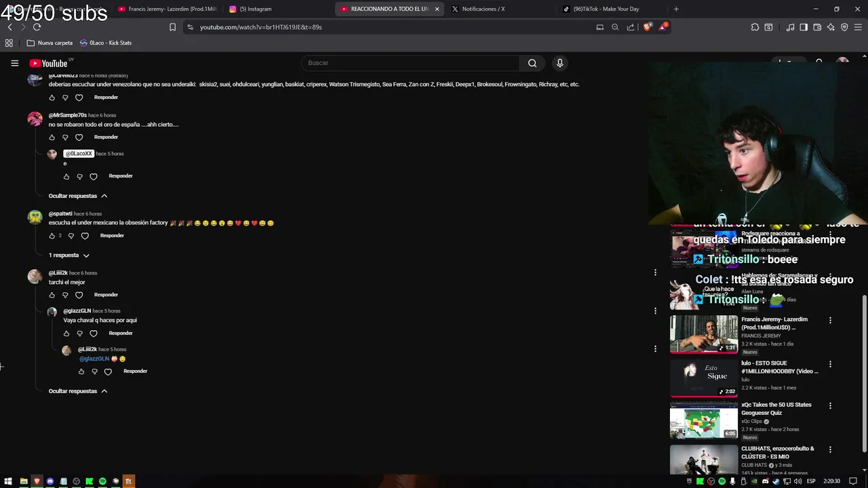Open xQc 50 US States video thumbnail

coord(704,420)
